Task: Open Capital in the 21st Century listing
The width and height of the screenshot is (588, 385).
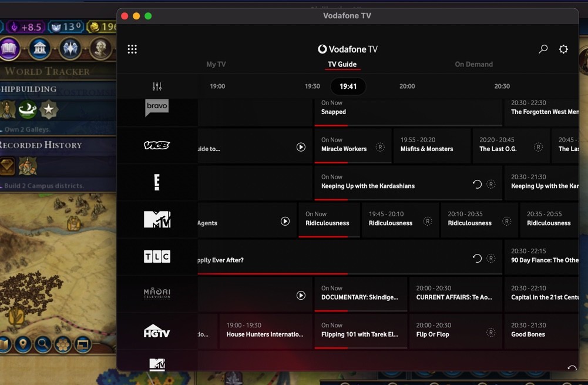Action: pyautogui.click(x=542, y=293)
